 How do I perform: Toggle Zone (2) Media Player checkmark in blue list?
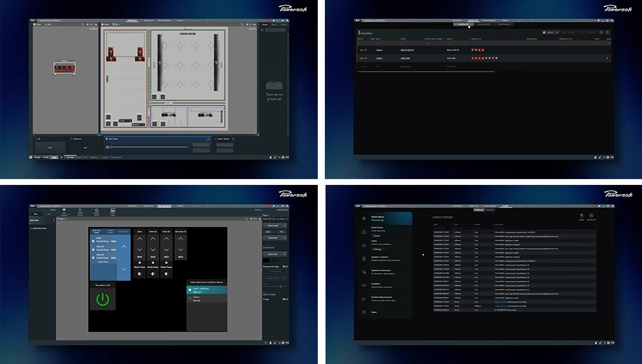coord(93,249)
